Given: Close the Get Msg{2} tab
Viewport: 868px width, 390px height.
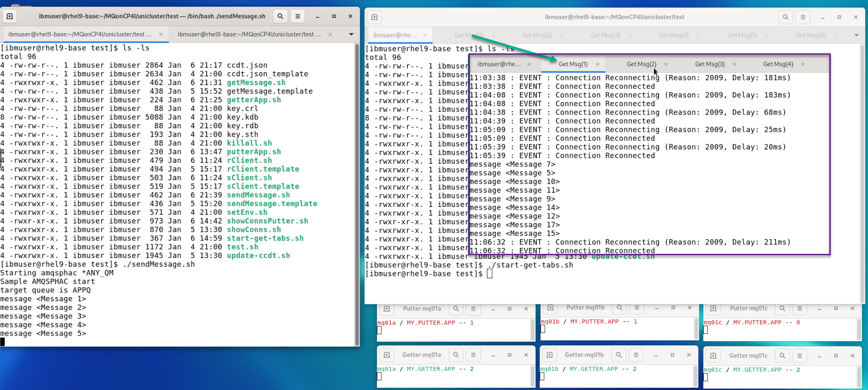Looking at the screenshot, I should 561,35.
